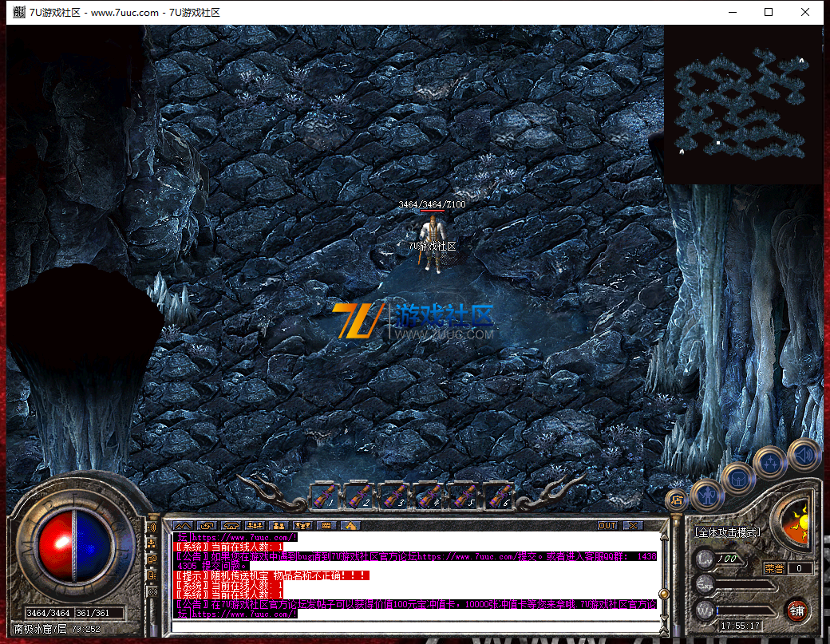Click the first https://www.7uuc.com/ chat link

[243, 537]
